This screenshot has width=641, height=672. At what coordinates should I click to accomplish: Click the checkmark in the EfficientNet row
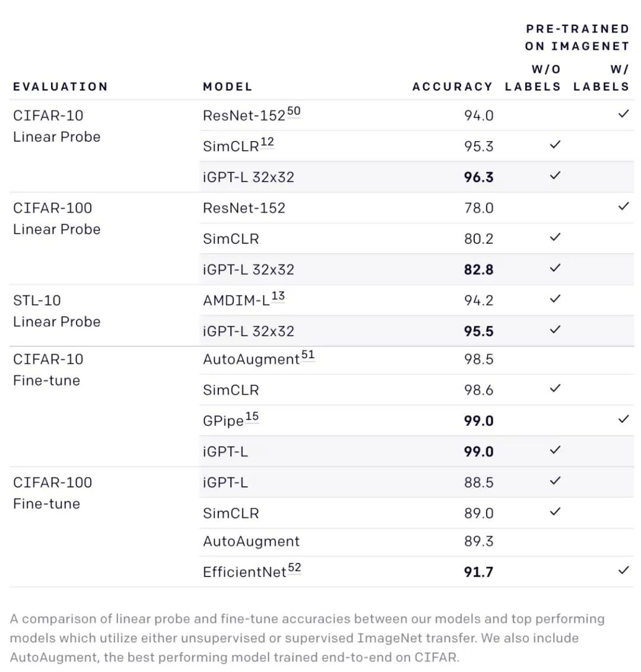point(623,571)
